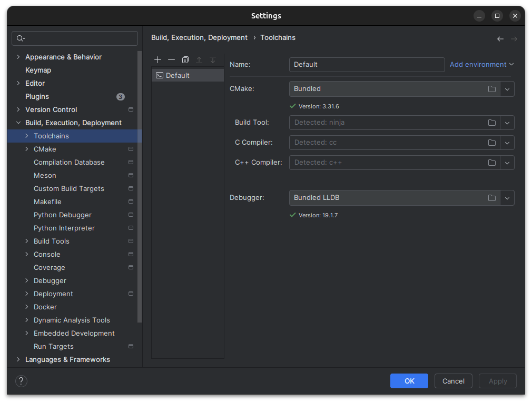Expand the Docker node
The width and height of the screenshot is (532, 403).
(x=27, y=307)
